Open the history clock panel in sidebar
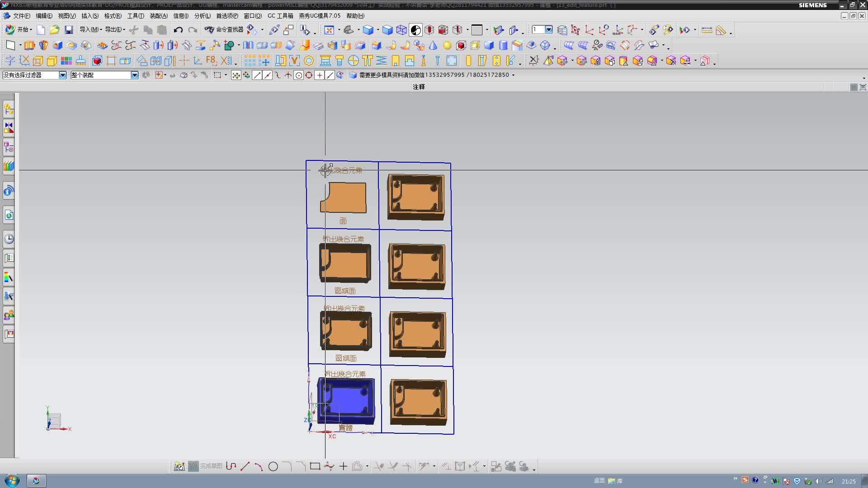Viewport: 868px width, 488px height. [x=9, y=239]
